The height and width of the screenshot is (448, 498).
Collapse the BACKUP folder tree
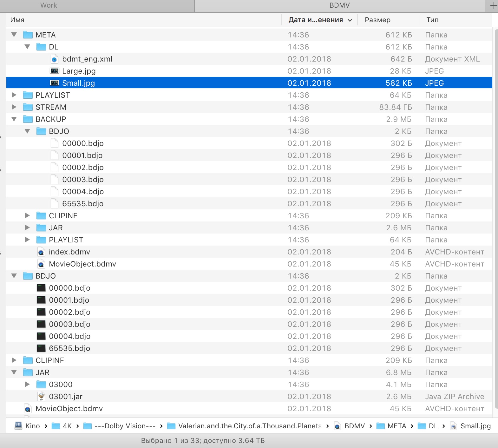(14, 119)
